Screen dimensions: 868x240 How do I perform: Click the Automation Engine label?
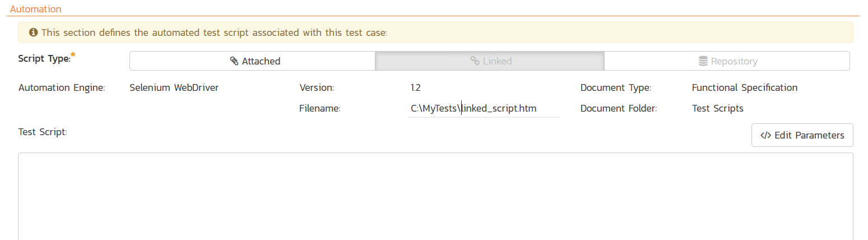(x=62, y=87)
